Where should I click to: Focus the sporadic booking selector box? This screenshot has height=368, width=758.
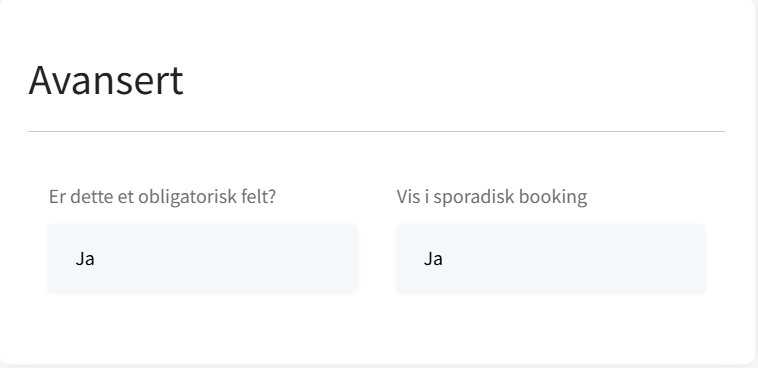click(x=551, y=258)
